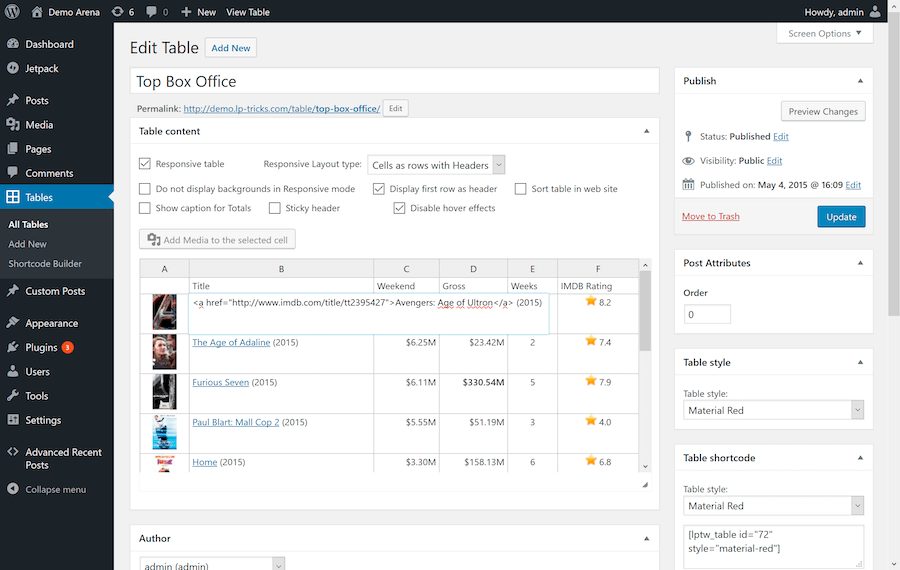Open the comments bubble icon in the top bar
The image size is (900, 570).
click(x=152, y=11)
